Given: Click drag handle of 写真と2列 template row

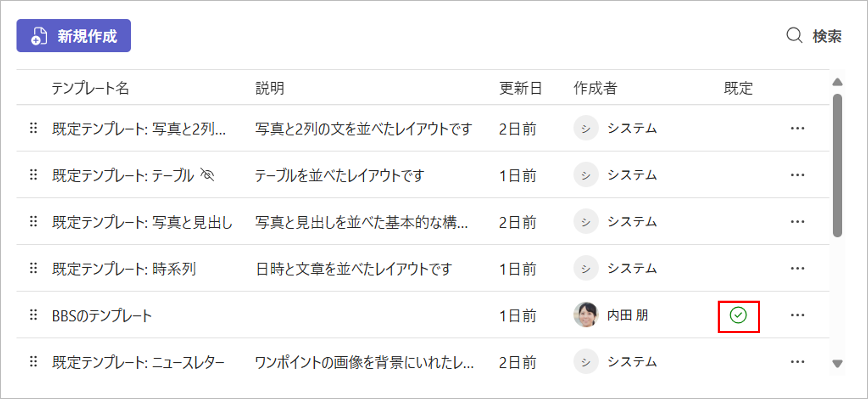Looking at the screenshot, I should pyautogui.click(x=33, y=128).
